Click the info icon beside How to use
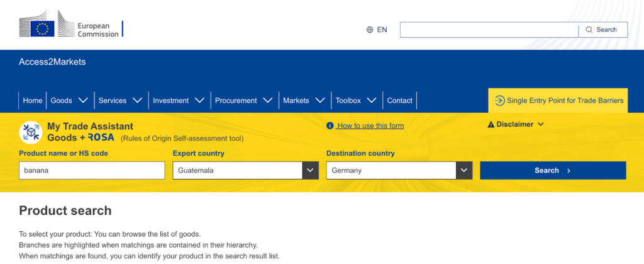This screenshot has width=644, height=264. coord(330,125)
